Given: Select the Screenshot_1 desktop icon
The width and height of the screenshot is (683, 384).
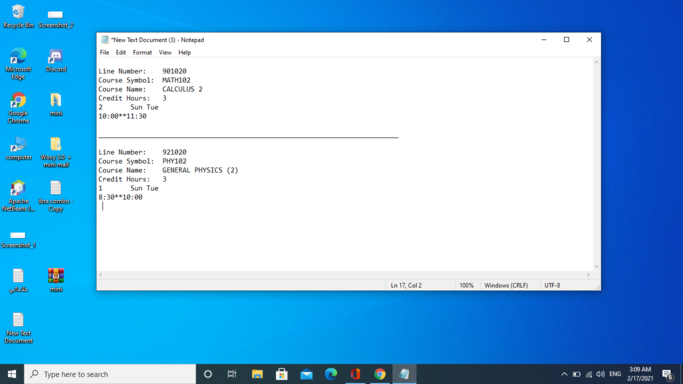Looking at the screenshot, I should (x=18, y=239).
